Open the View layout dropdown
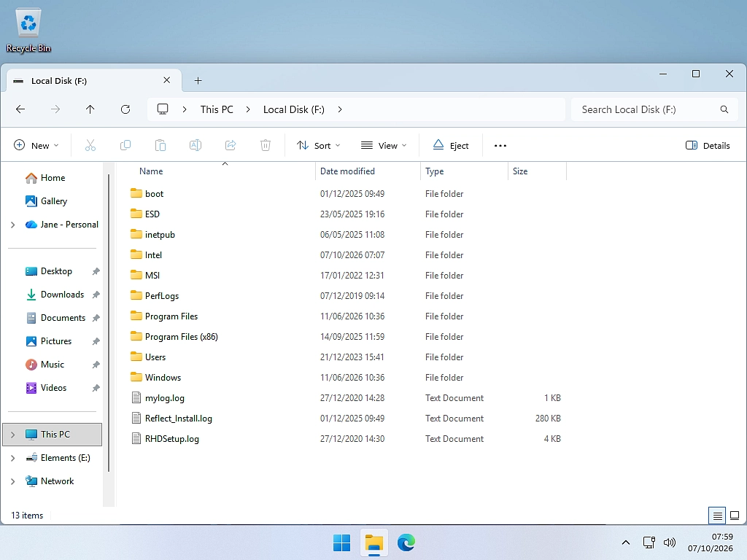 pos(384,145)
